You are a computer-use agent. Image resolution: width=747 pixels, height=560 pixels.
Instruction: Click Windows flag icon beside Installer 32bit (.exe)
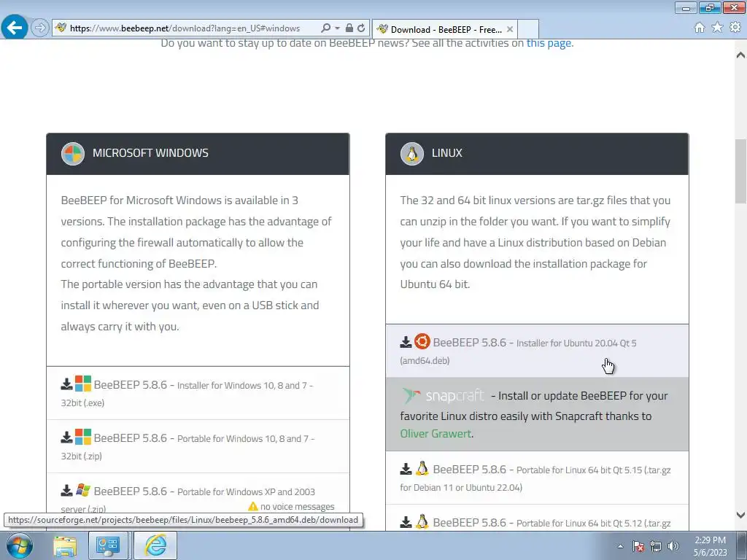[83, 384]
